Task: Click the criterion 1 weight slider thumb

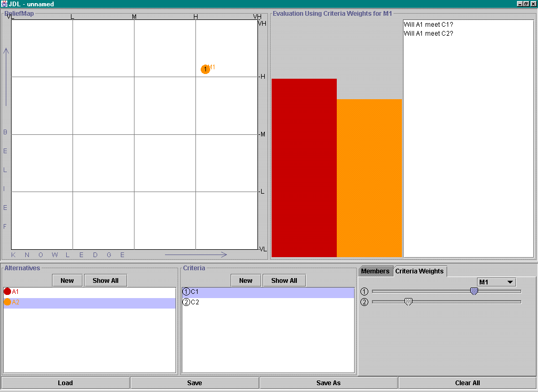Action: pos(474,291)
